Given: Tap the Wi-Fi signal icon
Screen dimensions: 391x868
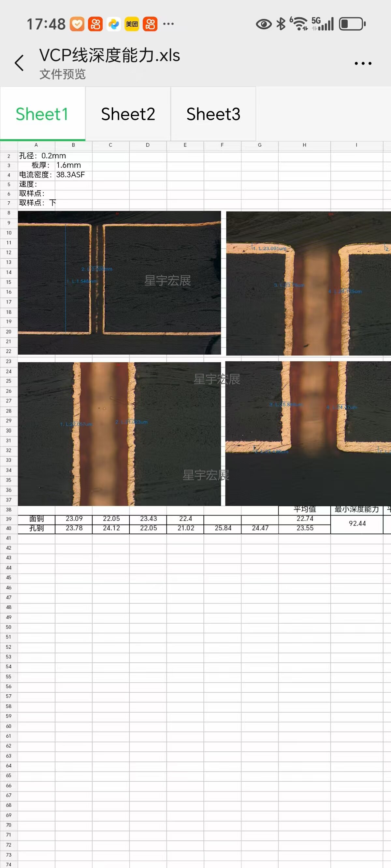Looking at the screenshot, I should tap(299, 24).
